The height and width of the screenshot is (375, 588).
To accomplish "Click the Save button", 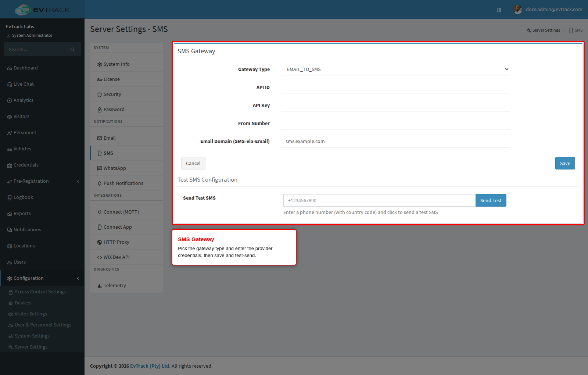I will pos(565,163).
